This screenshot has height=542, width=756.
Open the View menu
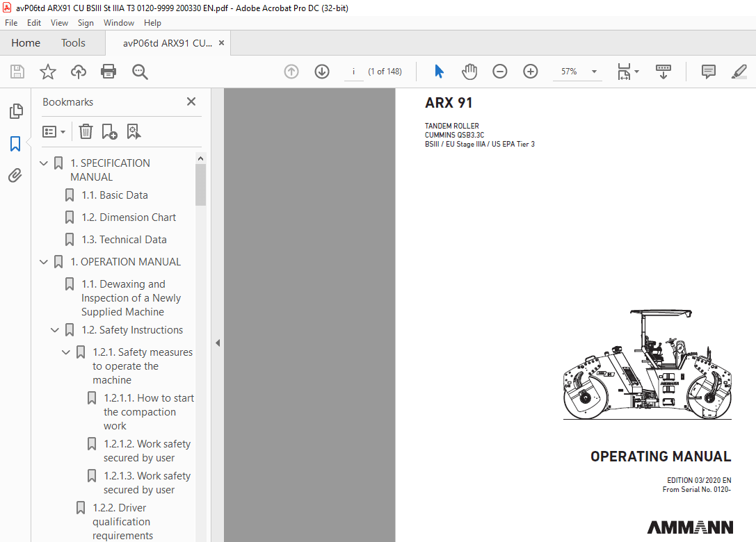(x=59, y=22)
